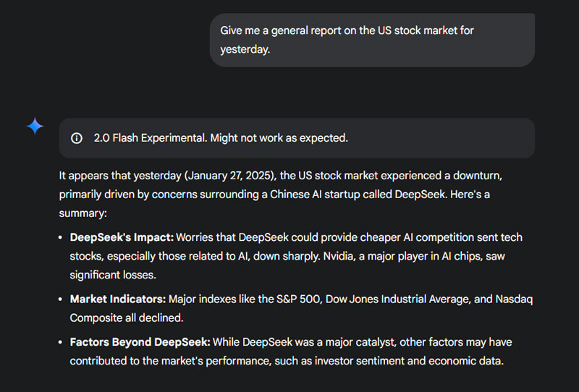
Task: Click the bullet dot before DeepSeek's Impact
Action: pos(59,238)
